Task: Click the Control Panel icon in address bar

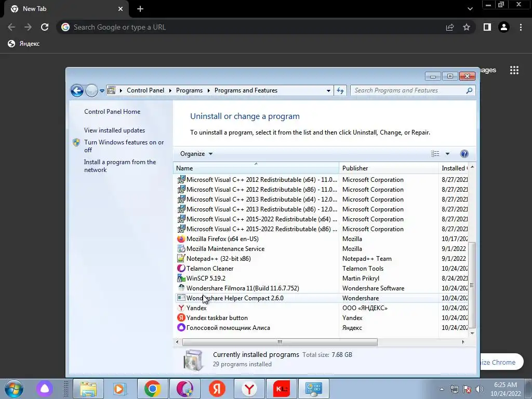Action: pyautogui.click(x=111, y=90)
